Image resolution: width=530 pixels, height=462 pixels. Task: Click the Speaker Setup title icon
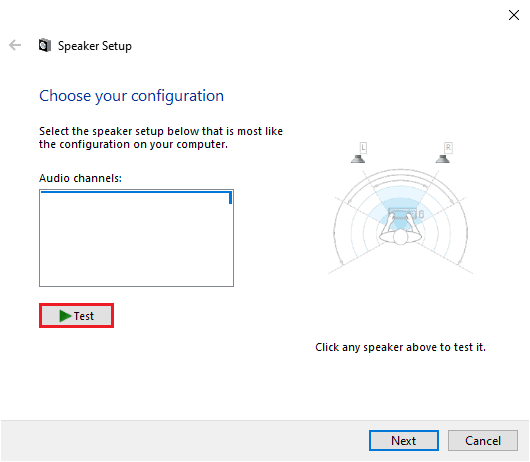point(45,45)
